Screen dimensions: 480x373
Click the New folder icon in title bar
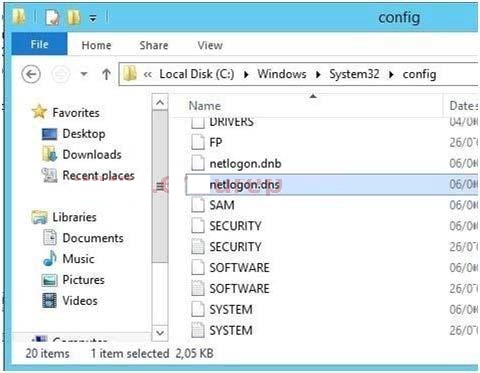pos(74,16)
